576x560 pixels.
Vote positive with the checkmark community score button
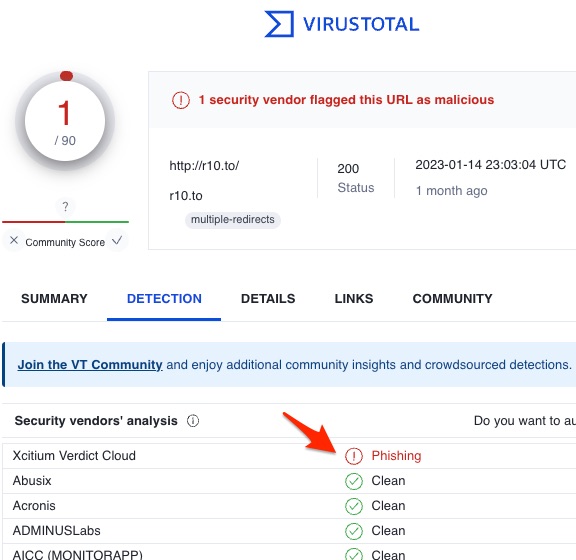[117, 241]
